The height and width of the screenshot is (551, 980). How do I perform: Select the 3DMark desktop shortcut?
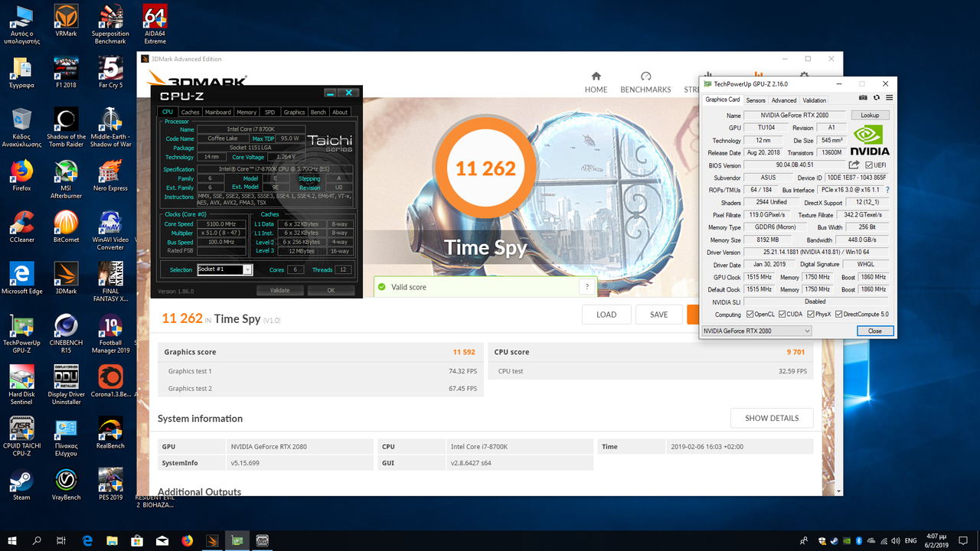pos(66,279)
